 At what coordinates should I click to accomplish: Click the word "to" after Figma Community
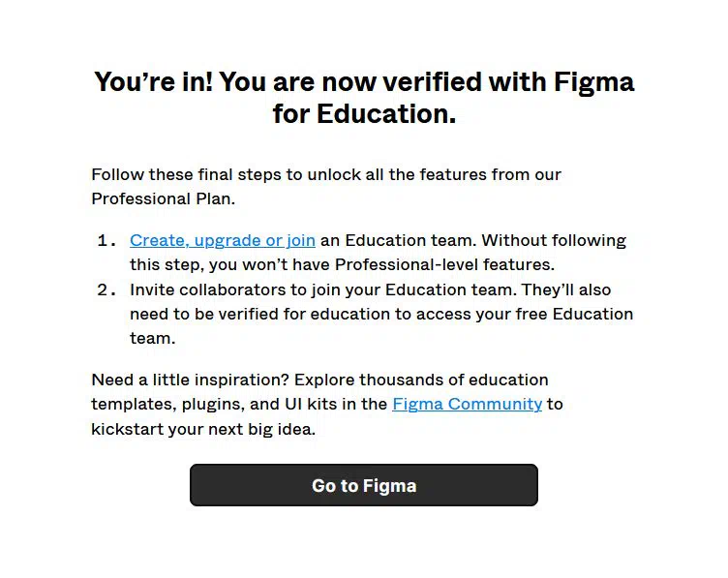pyautogui.click(x=555, y=404)
